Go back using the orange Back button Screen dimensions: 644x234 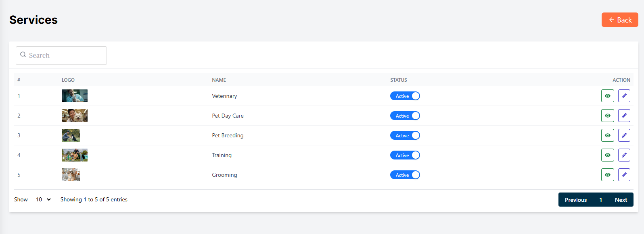coord(619,20)
